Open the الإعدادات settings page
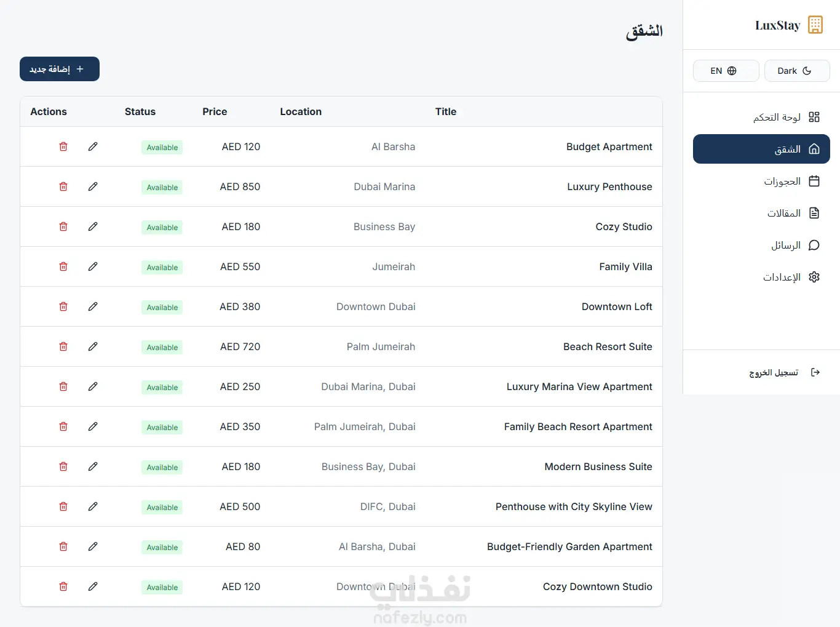This screenshot has width=840, height=627. [x=761, y=277]
